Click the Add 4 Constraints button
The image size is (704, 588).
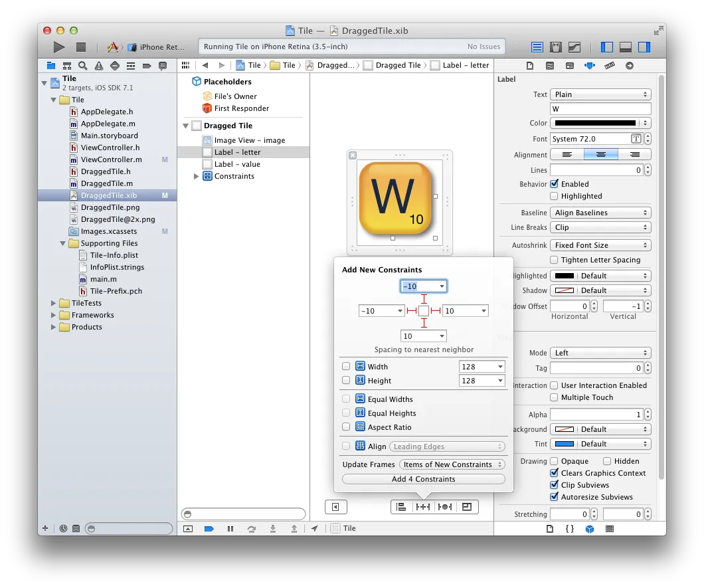423,479
